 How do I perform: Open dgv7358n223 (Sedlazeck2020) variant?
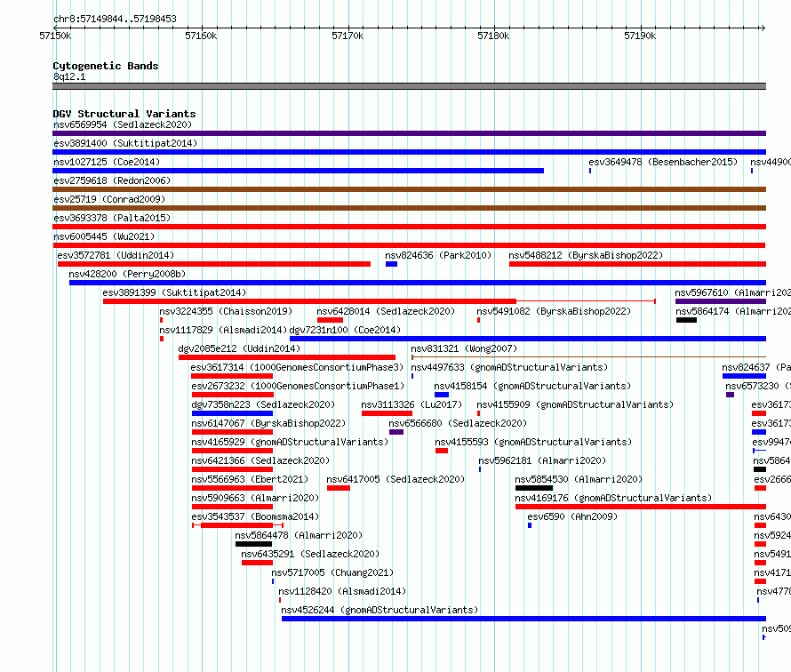263,404
